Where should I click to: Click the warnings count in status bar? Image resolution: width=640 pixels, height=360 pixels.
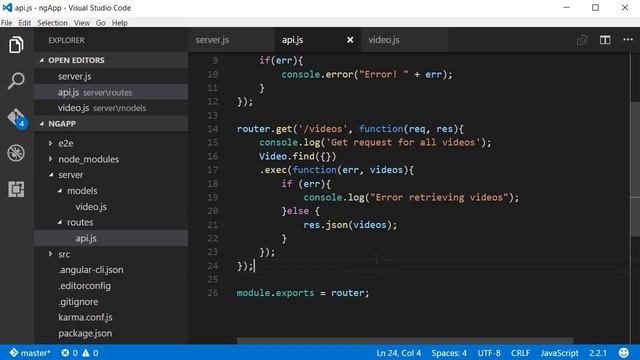coord(90,353)
